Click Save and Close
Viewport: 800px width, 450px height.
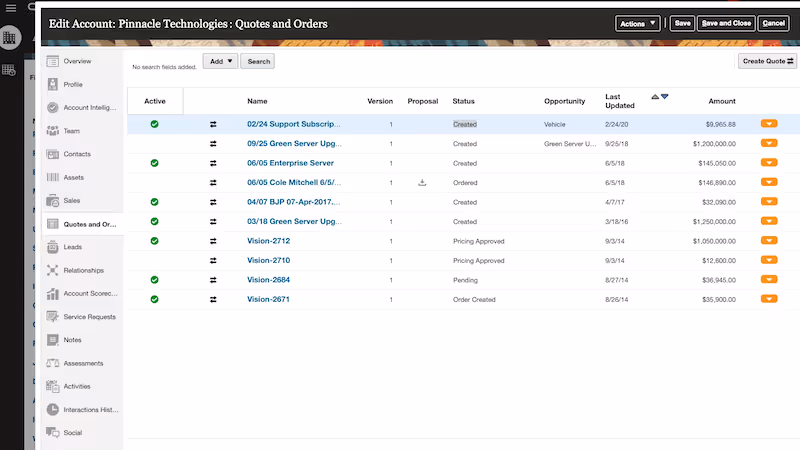coord(726,23)
